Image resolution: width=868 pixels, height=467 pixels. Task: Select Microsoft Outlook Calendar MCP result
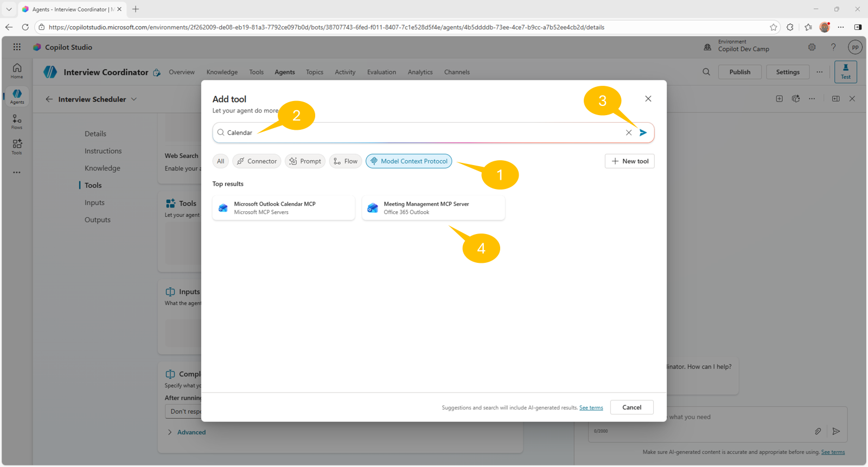coord(284,208)
